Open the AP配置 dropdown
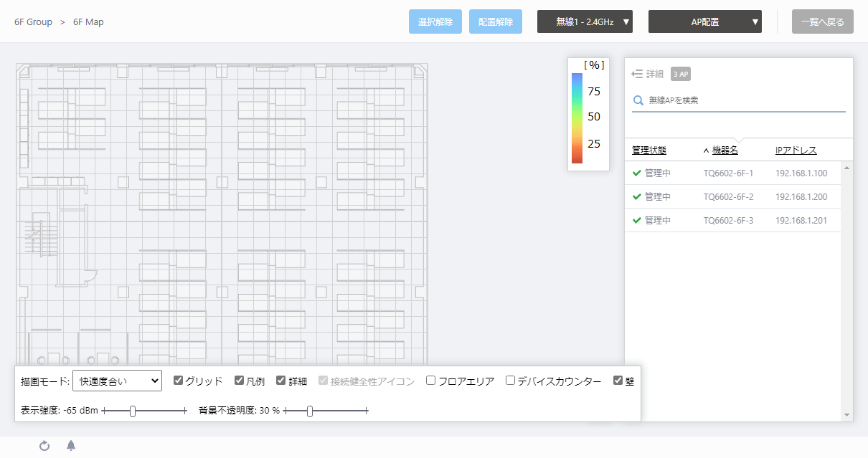Viewport: 868px width, 458px height. click(x=704, y=22)
